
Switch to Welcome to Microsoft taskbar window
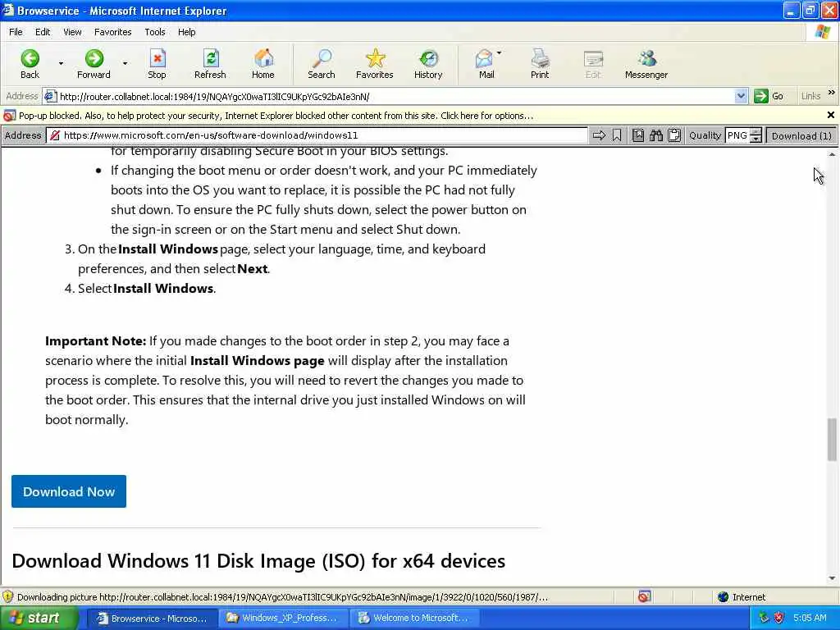pos(413,618)
